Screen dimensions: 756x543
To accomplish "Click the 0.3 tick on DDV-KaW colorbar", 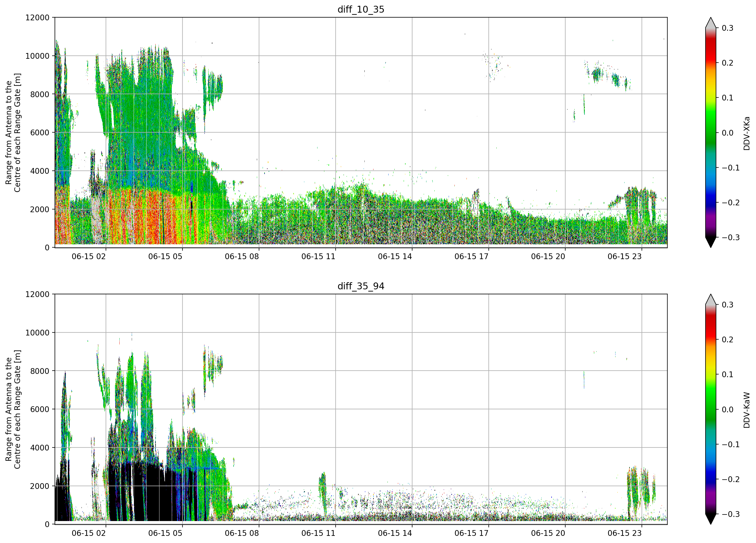I will (727, 305).
